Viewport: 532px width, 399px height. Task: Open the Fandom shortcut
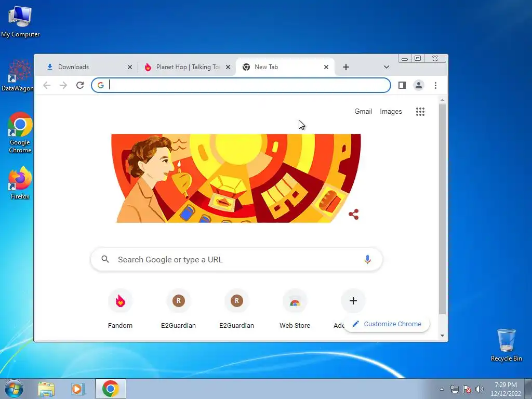120,309
